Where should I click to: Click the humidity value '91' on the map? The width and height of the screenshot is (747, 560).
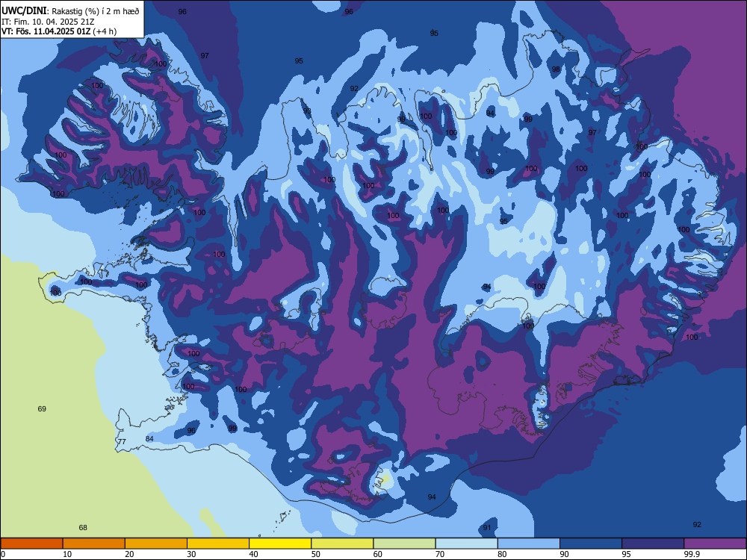[x=487, y=528]
